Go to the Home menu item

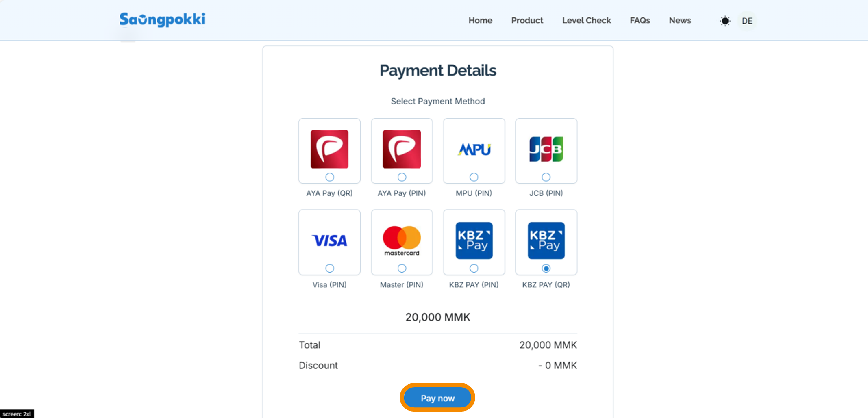(480, 20)
